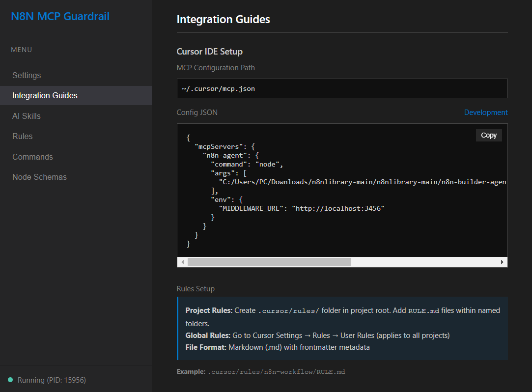Viewport: 532px width, 392px height.
Task: Open the Settings page from the sidebar
Action: coord(27,75)
